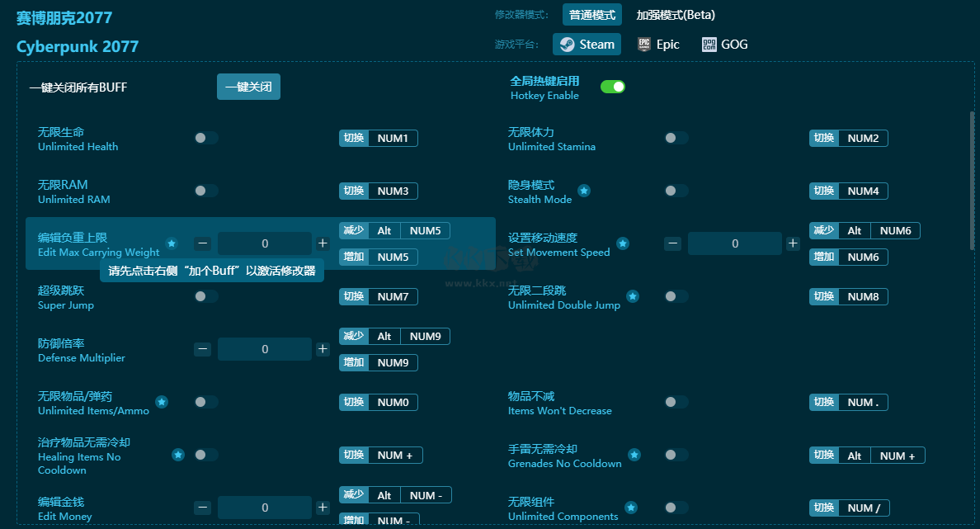The height and width of the screenshot is (529, 980).
Task: Turn on the Unlimited Stamina toggle
Action: click(676, 138)
